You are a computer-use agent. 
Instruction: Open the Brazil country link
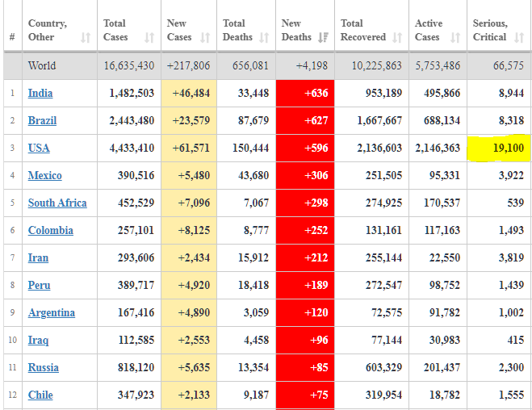coord(42,121)
